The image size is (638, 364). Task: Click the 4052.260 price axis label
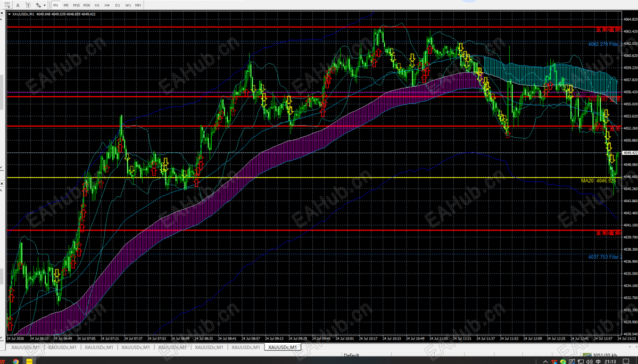pyautogui.click(x=630, y=128)
